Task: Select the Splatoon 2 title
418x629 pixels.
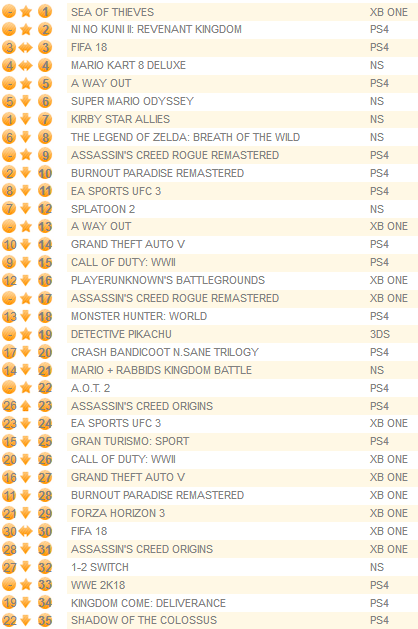Action: (103, 209)
